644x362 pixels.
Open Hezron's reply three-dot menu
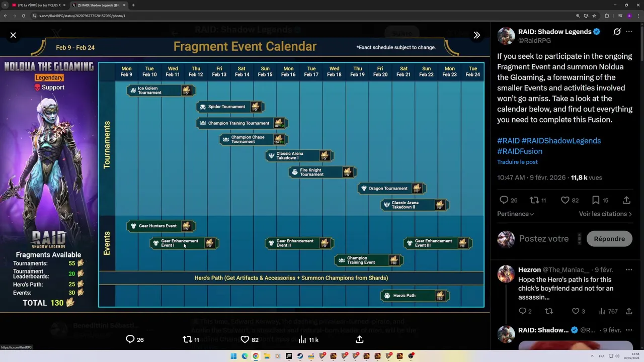pos(629,270)
